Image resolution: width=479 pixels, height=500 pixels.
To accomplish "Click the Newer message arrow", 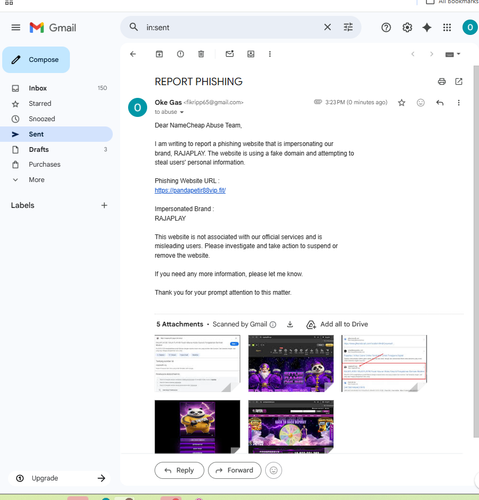I will click(413, 54).
